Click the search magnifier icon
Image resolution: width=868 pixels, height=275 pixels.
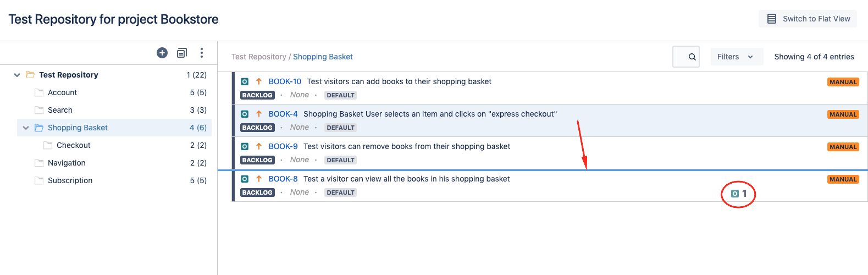(x=692, y=57)
